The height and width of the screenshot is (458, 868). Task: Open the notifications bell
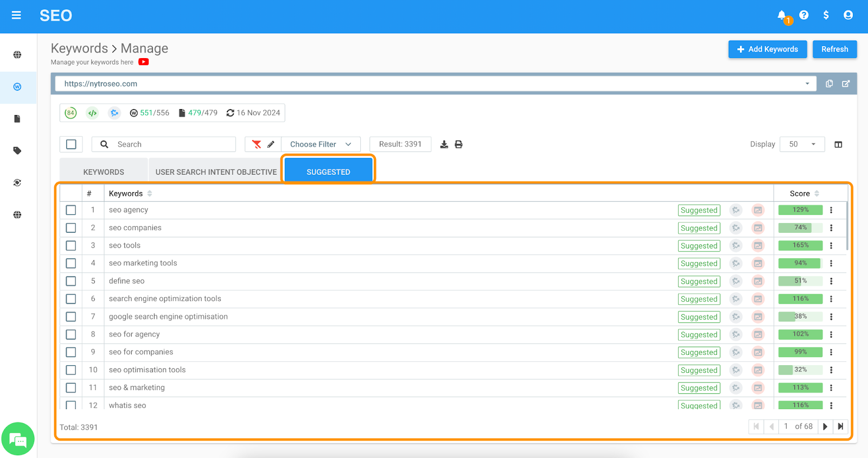pyautogui.click(x=782, y=15)
